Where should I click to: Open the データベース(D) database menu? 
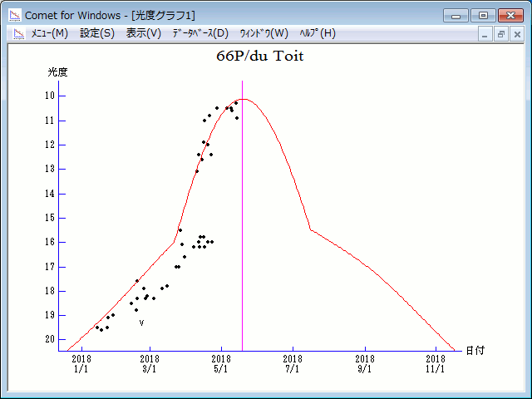[x=199, y=33]
